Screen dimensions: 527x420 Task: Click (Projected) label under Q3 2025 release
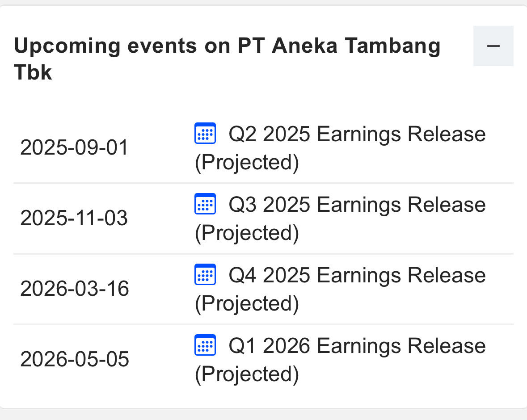coord(247,234)
